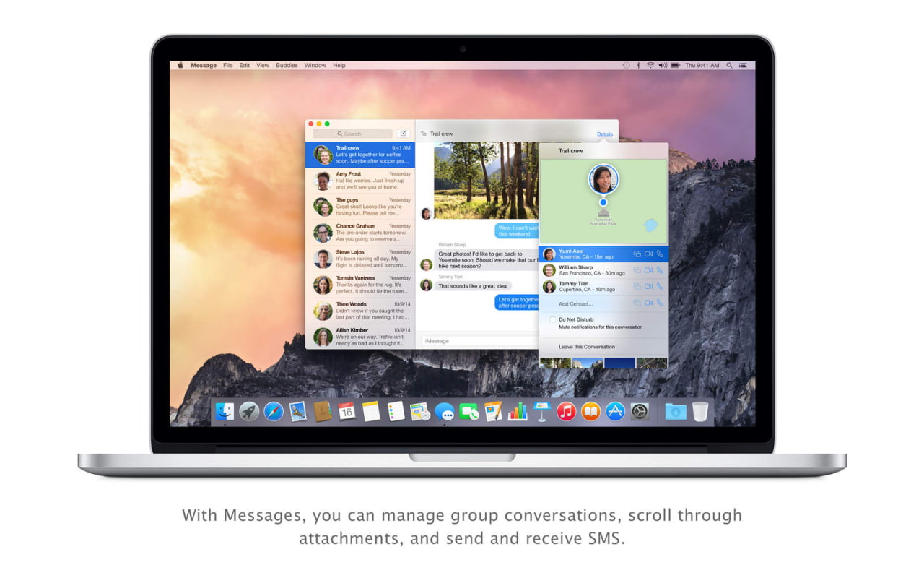
Task: Open Safari from the dock
Action: [274, 412]
